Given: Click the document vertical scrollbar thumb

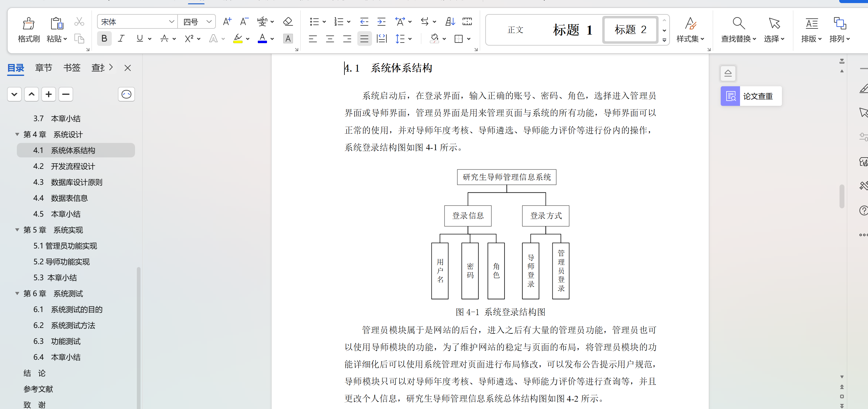Looking at the screenshot, I should 842,196.
